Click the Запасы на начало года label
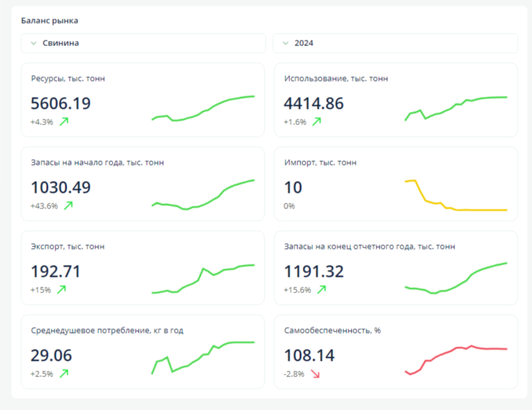 click(x=98, y=162)
